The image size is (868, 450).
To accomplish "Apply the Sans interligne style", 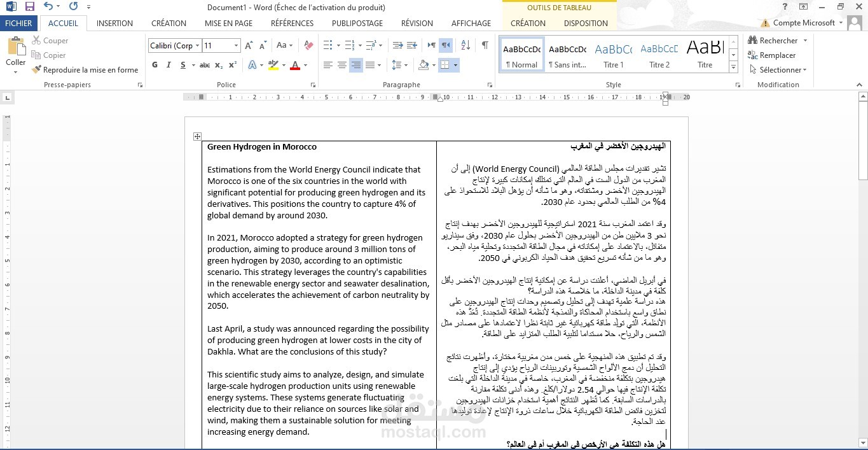I will (x=568, y=54).
